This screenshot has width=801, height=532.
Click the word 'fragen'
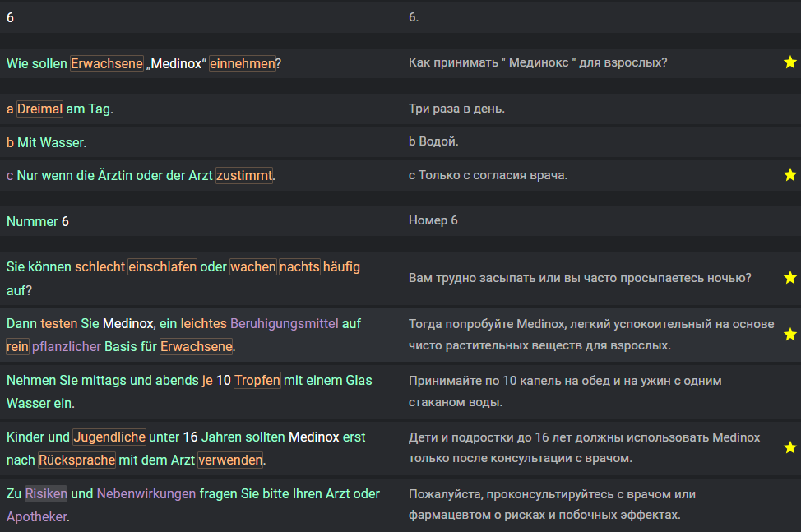click(219, 493)
